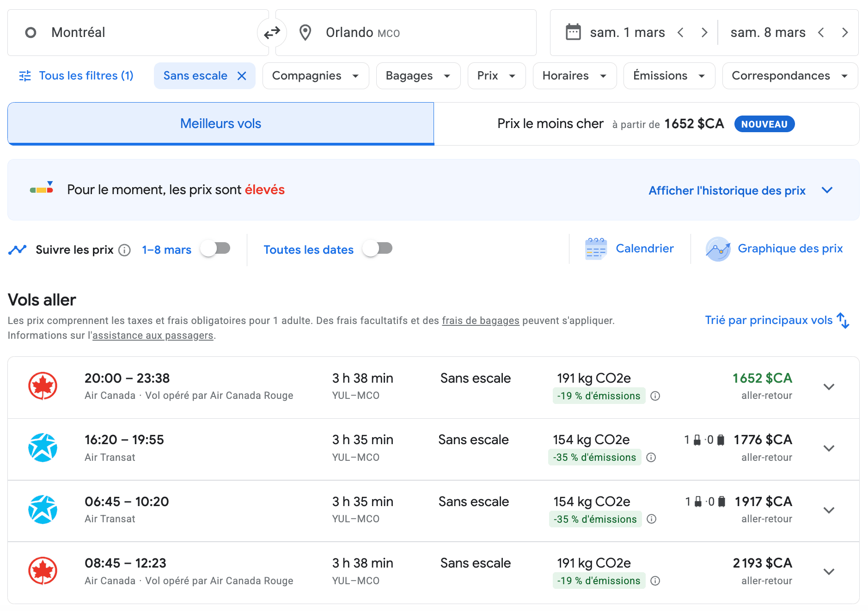Show emissions info for 1652 $CA flight
This screenshot has height=611, width=868.
655,396
